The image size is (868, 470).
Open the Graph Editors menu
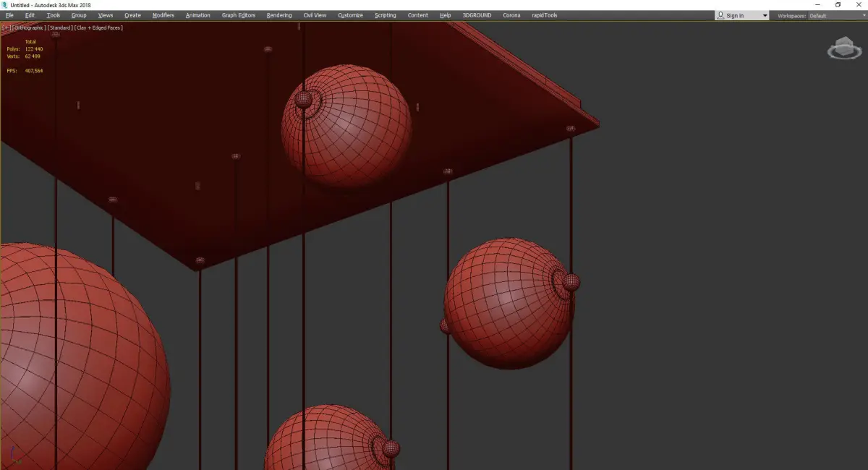(x=239, y=15)
